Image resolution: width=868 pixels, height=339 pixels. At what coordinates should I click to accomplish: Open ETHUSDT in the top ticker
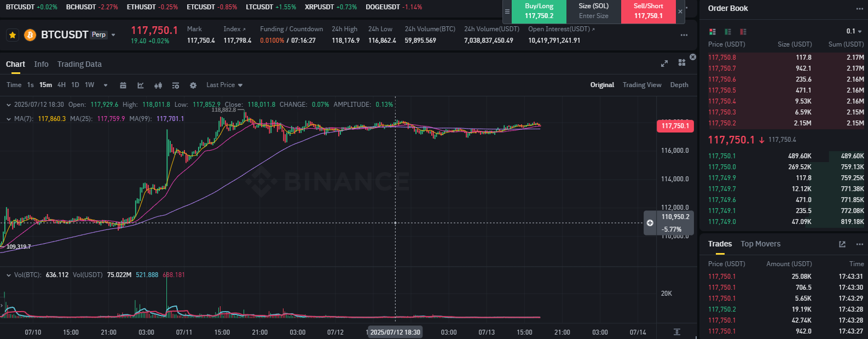pyautogui.click(x=152, y=7)
